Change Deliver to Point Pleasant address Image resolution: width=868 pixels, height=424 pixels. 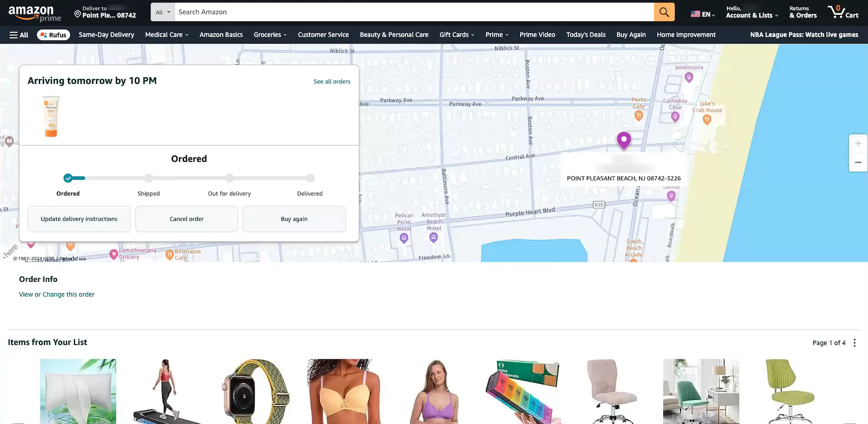(105, 12)
